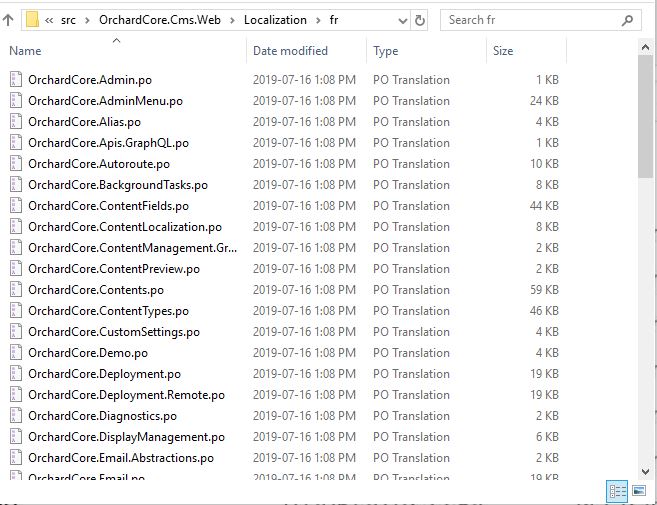Select OrchardCore.CustomSettings.po file icon
Screen dimensions: 657x505
pos(16,331)
